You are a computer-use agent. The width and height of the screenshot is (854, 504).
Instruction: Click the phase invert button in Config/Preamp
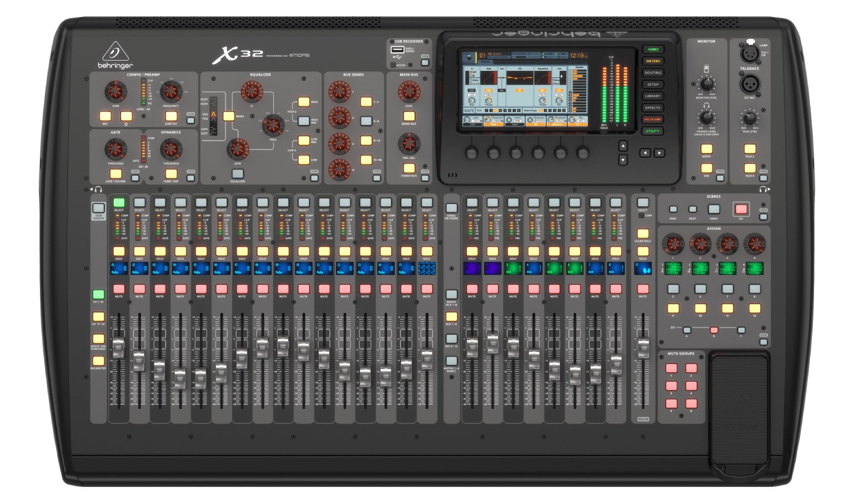[x=126, y=116]
